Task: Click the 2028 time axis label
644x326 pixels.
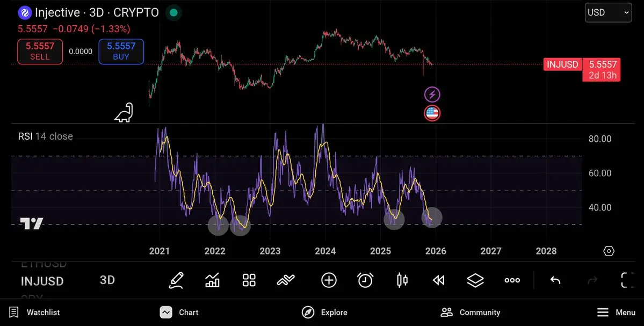Action: coord(546,251)
